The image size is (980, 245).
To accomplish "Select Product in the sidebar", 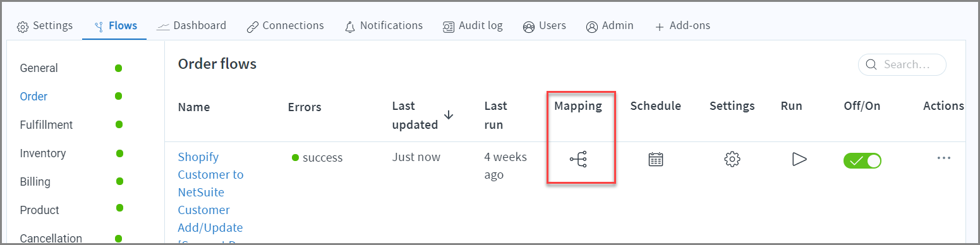I will pyautogui.click(x=40, y=210).
